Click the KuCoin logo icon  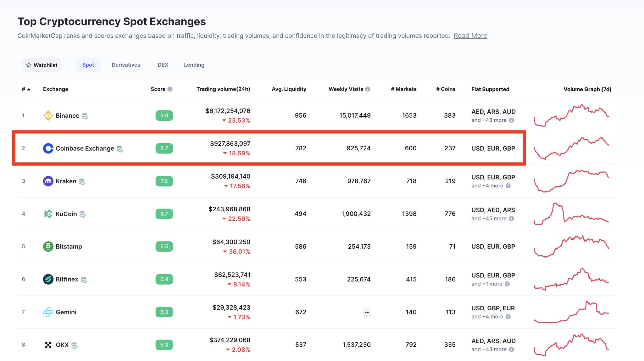coord(48,214)
